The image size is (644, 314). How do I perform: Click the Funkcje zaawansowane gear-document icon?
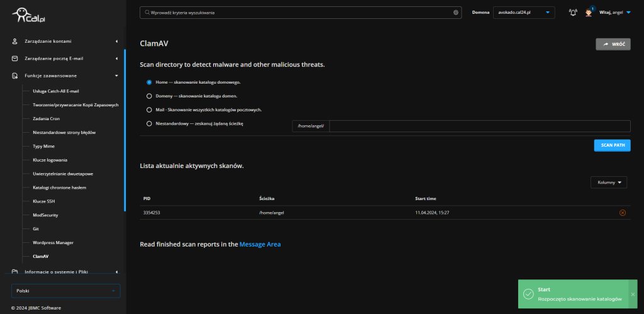coord(15,76)
